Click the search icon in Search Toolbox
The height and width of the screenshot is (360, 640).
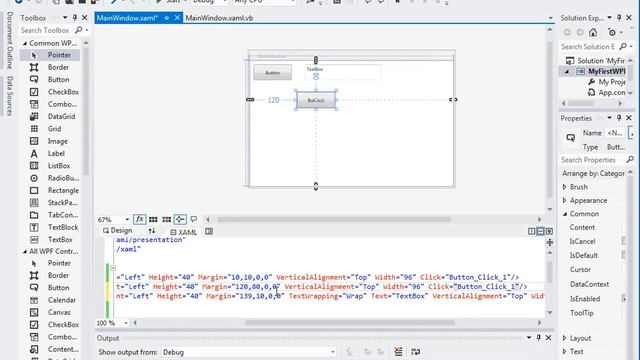click(78, 30)
